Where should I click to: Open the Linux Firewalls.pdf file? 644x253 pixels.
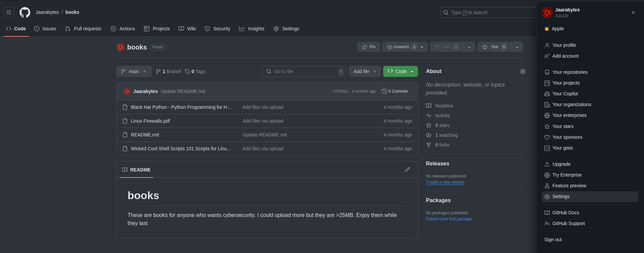(x=150, y=121)
